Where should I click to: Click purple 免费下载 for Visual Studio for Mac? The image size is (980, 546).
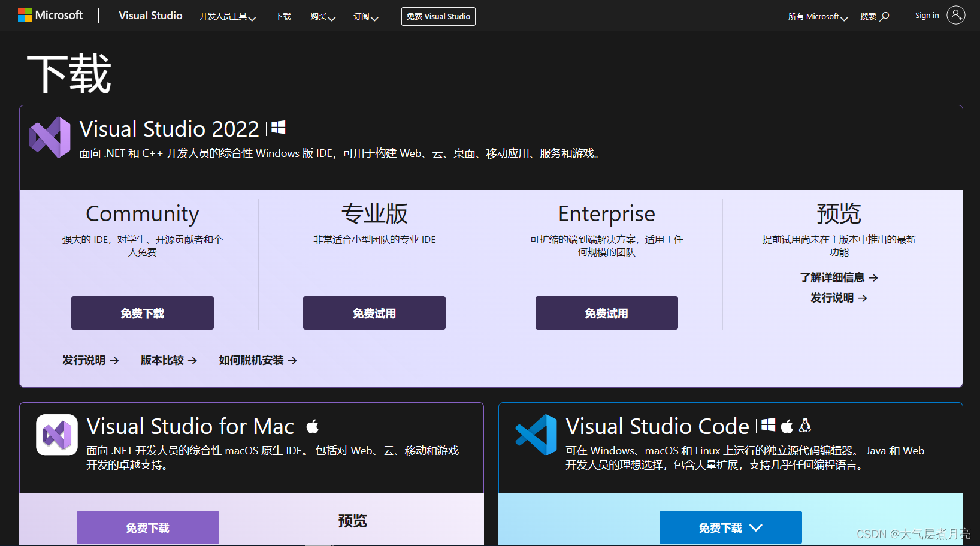point(148,527)
